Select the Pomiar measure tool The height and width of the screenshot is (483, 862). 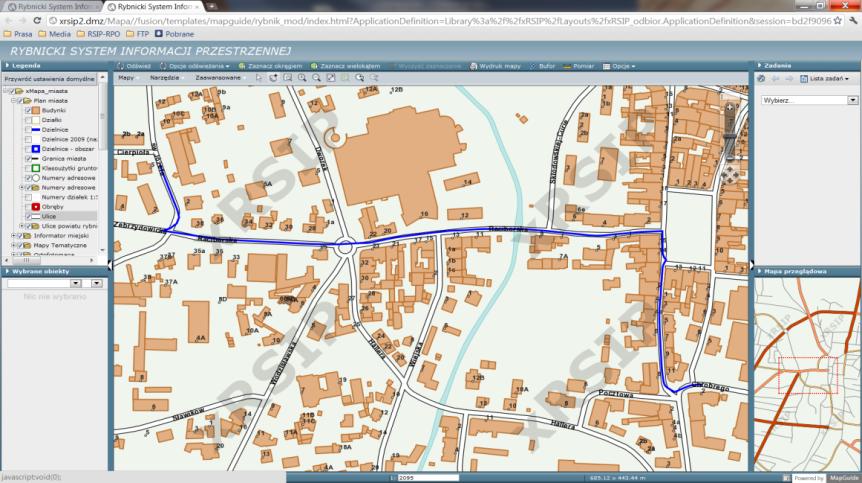tap(579, 66)
